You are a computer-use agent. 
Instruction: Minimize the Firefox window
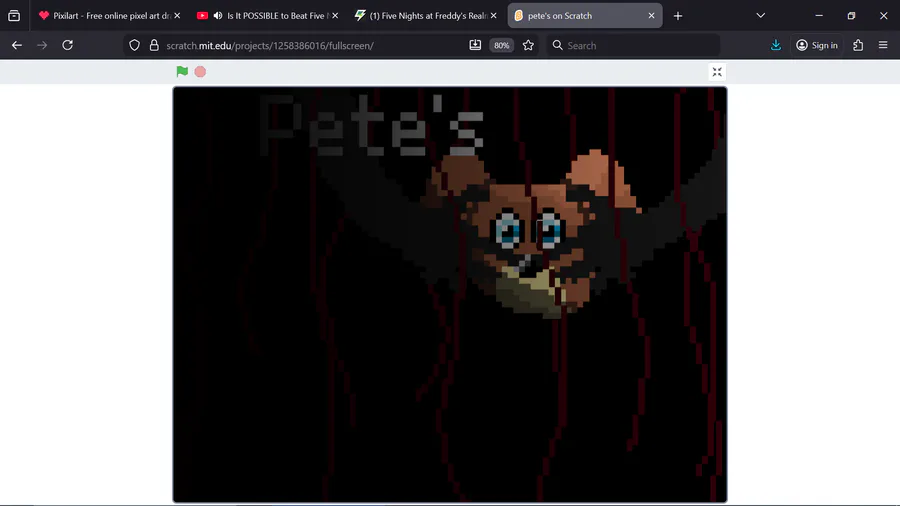[x=819, y=16]
